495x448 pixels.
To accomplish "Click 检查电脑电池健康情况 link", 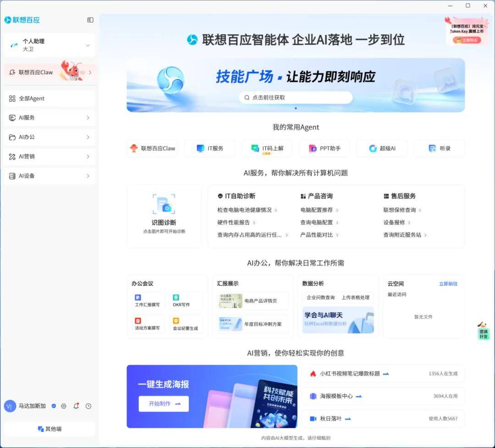I will point(247,210).
